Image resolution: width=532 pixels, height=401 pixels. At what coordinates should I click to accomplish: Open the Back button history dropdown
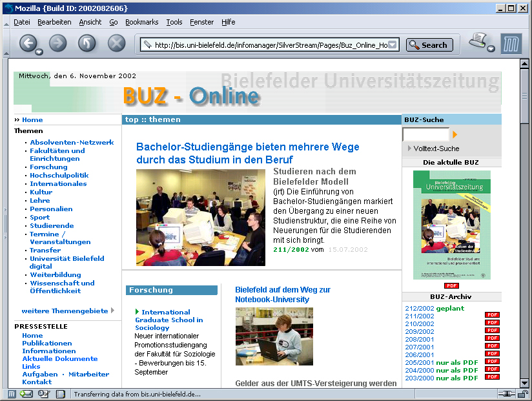[39, 52]
